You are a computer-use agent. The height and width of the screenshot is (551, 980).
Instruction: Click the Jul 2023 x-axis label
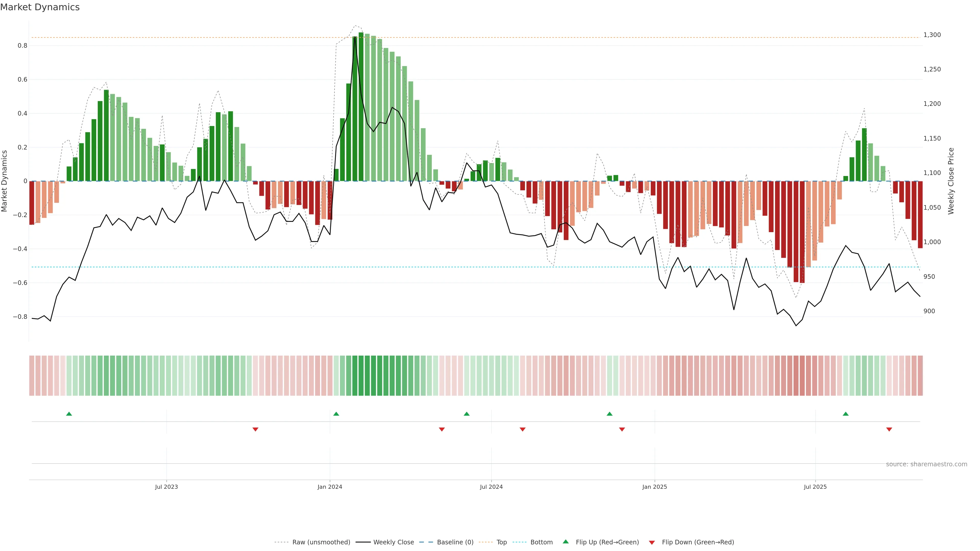point(166,487)
